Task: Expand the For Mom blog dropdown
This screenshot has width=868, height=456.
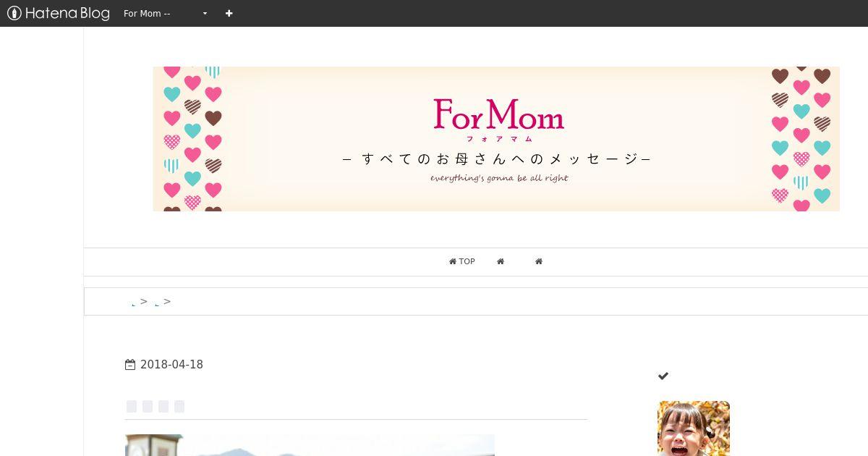Action: [x=165, y=13]
